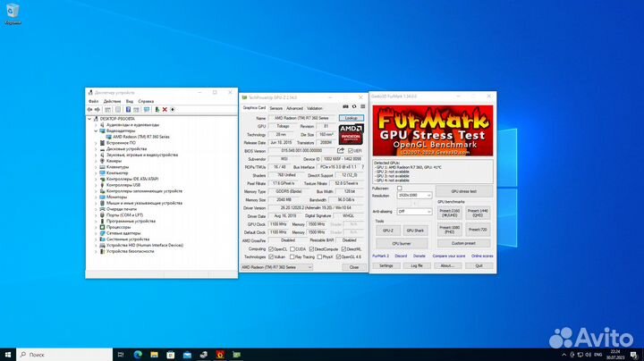Switch to the Validation tab in GPU-Z

[x=315, y=108]
